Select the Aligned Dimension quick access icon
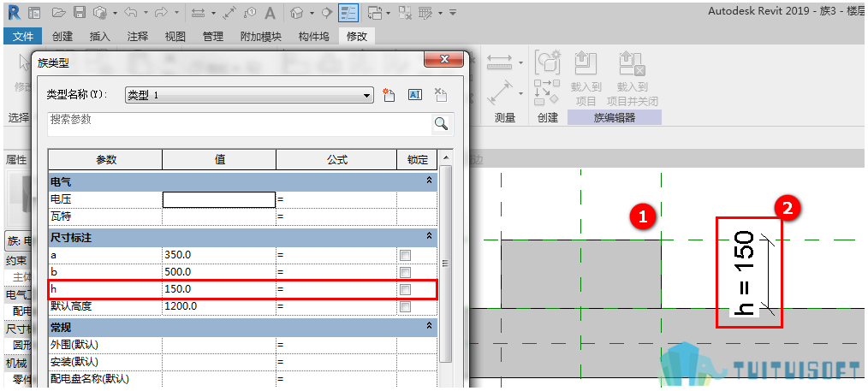868x391 pixels. [x=229, y=12]
